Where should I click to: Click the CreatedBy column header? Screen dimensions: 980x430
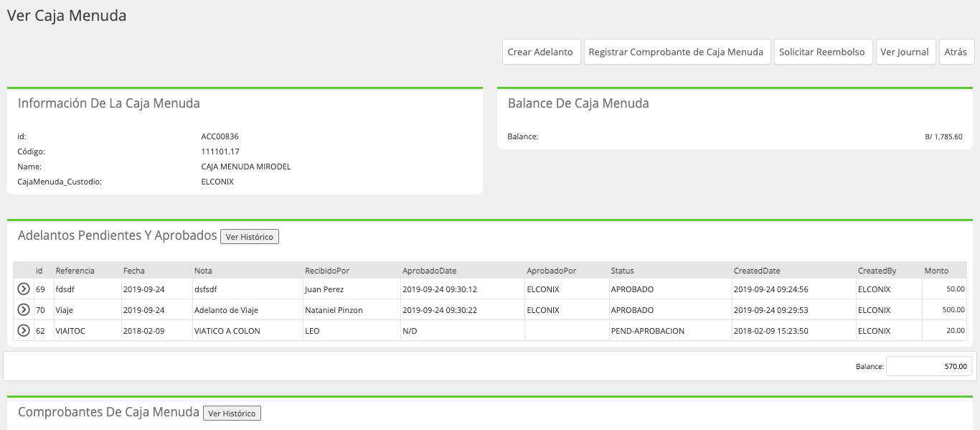(x=877, y=271)
